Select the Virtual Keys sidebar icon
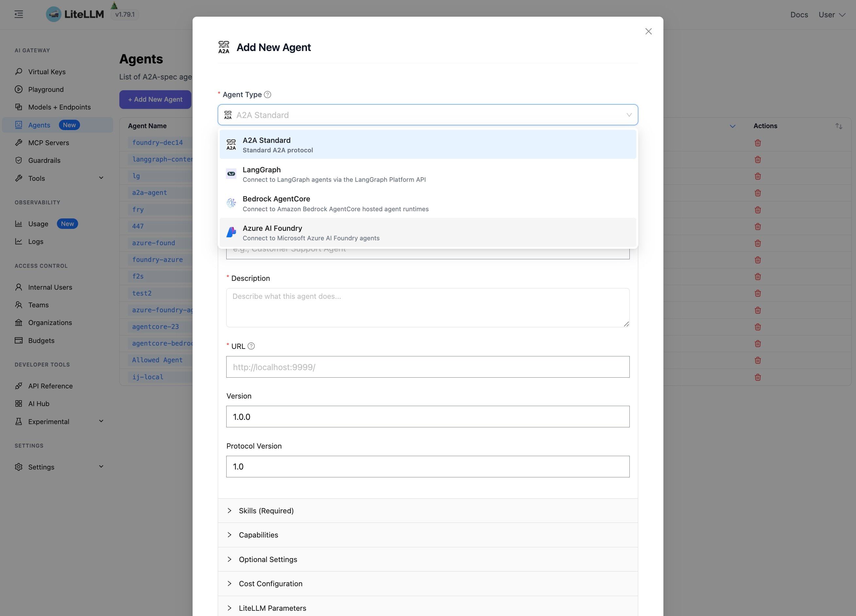The height and width of the screenshot is (616, 856). [x=19, y=71]
